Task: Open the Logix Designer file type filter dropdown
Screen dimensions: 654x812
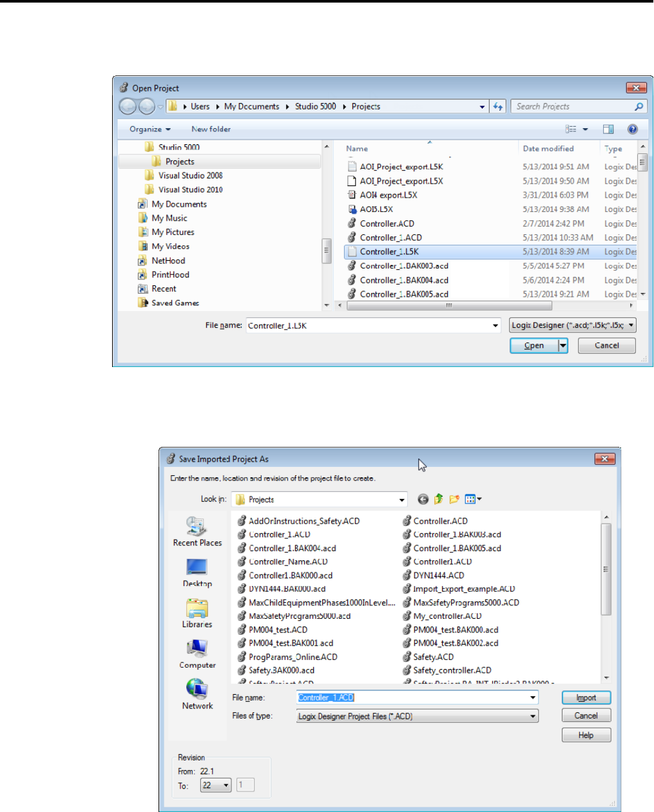Action: coord(573,325)
